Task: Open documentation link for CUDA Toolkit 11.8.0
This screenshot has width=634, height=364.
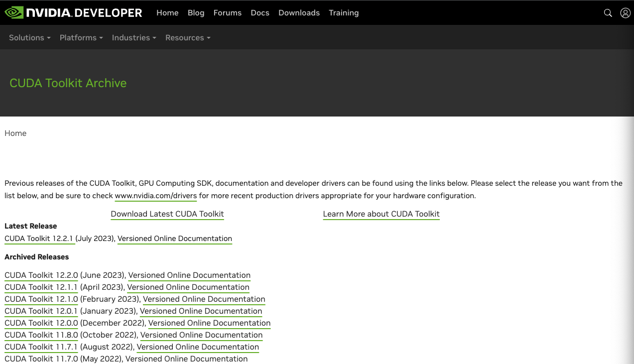Action: point(202,335)
